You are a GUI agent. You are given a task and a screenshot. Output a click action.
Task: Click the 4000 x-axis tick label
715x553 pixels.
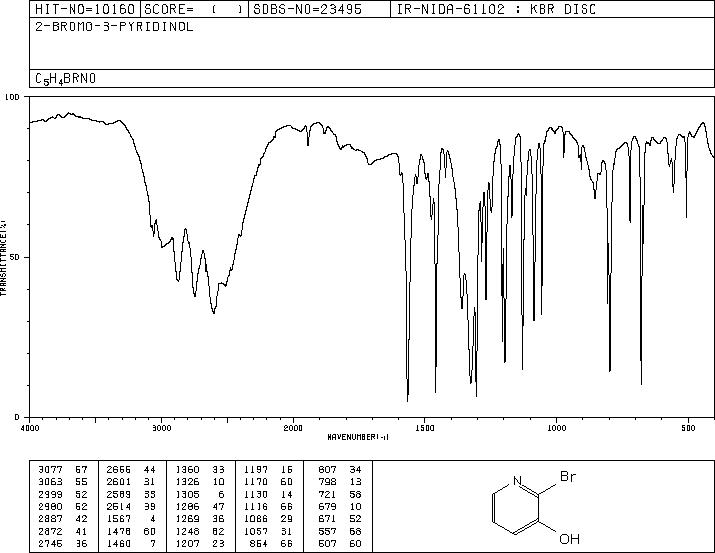pyautogui.click(x=30, y=428)
